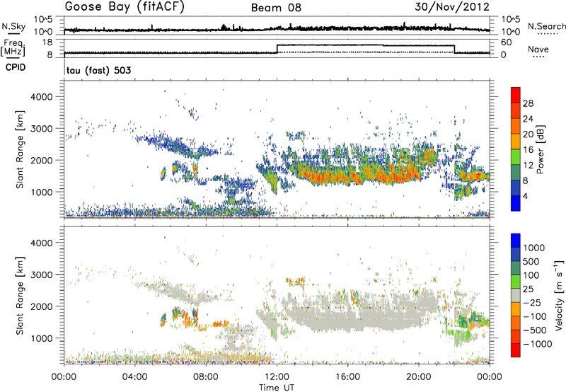Image resolution: width=566 pixels, height=392 pixels.
Task: Select the '04:00' time tick label
Action: 134,377
